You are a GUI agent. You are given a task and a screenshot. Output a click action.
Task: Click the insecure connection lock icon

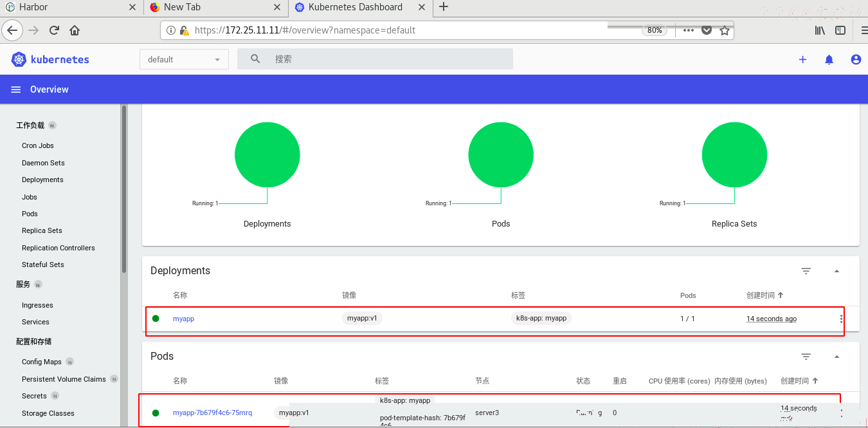(184, 30)
